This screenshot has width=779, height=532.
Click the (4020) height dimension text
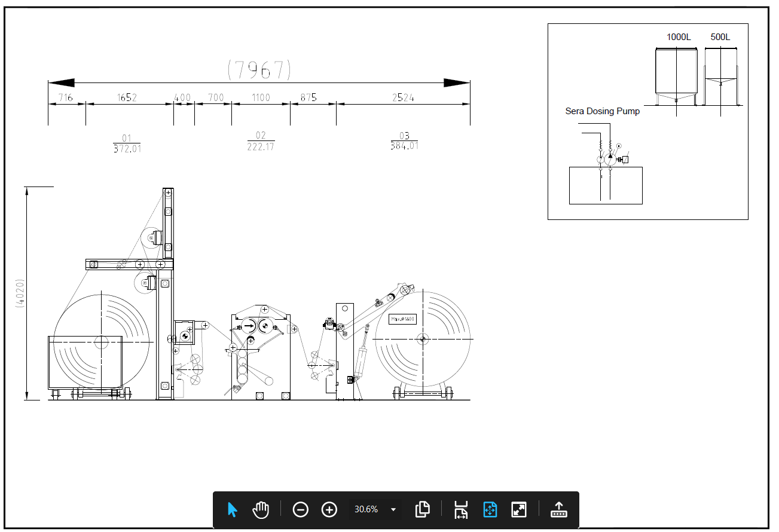tap(20, 293)
